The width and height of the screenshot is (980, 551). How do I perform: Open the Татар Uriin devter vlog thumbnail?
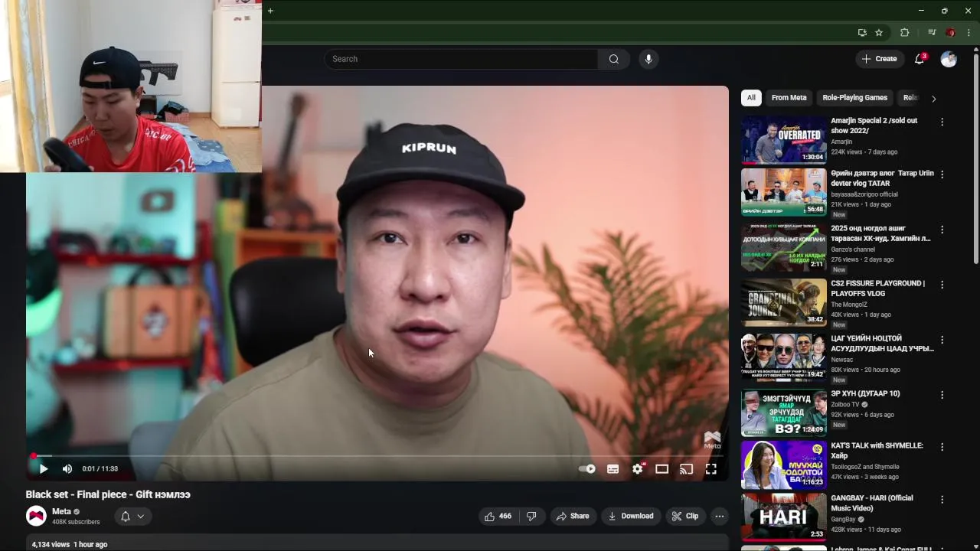783,192
